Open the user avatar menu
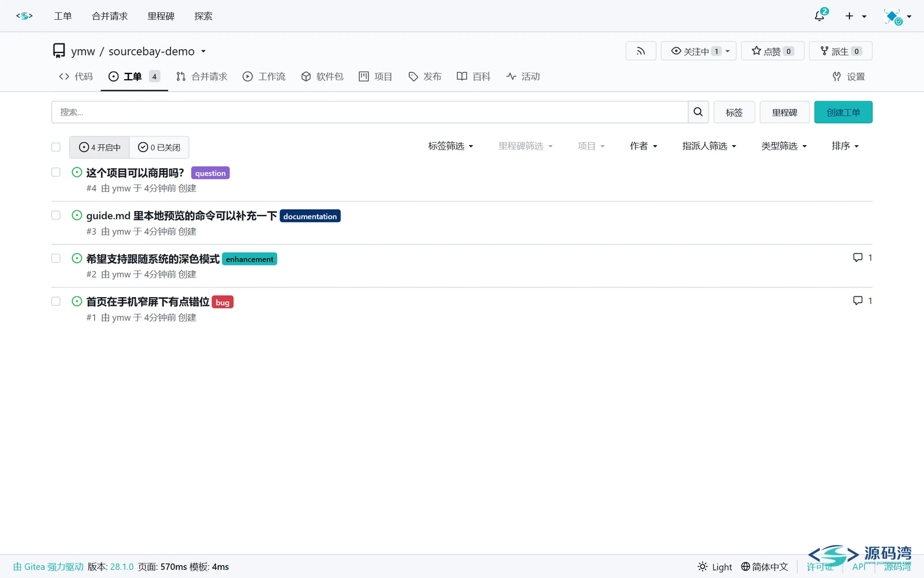 pos(897,16)
